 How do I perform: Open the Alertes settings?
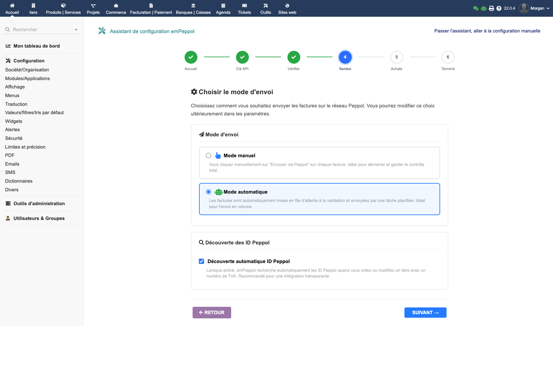(x=13, y=130)
